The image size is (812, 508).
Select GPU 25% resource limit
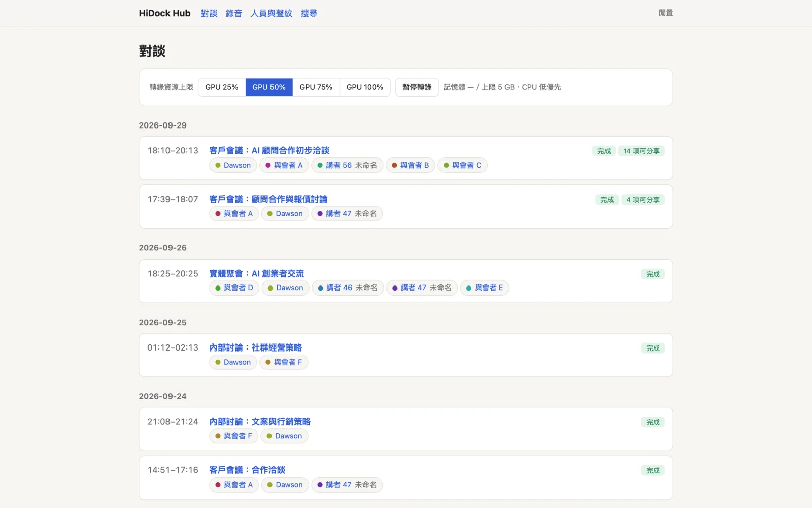tap(222, 87)
